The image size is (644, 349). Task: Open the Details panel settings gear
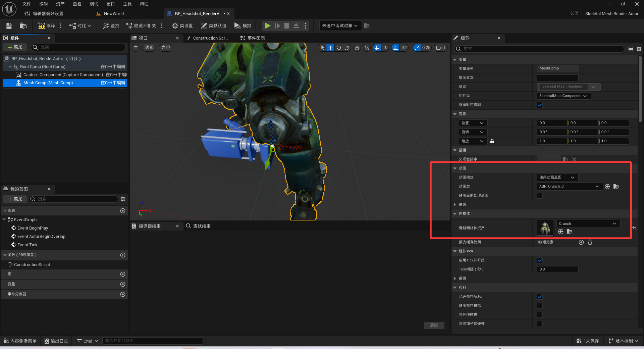click(639, 49)
